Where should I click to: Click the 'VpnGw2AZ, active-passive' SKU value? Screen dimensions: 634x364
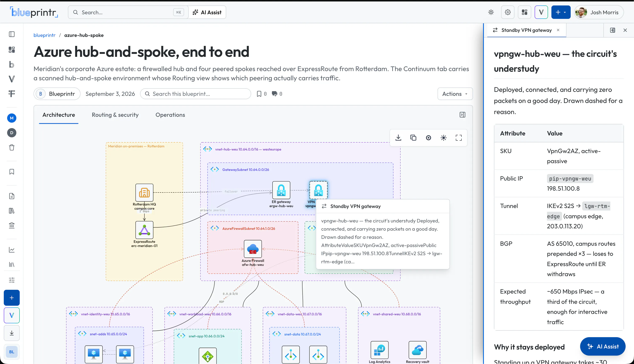point(574,156)
